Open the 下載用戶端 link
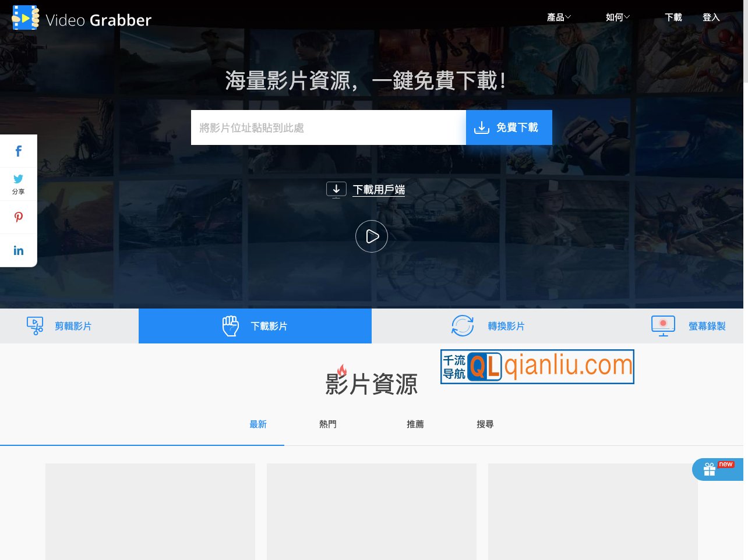The width and height of the screenshot is (748, 560). tap(379, 189)
